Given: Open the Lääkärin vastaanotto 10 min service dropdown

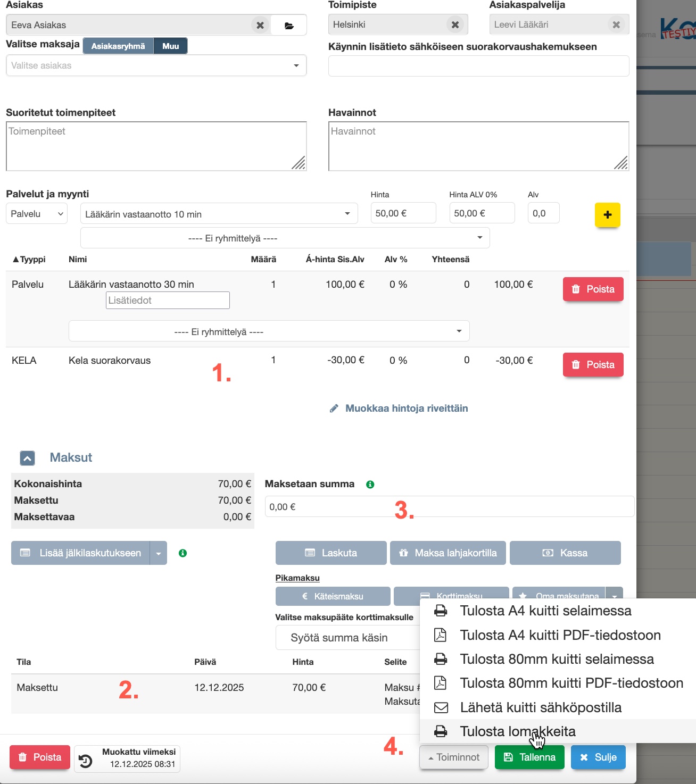Looking at the screenshot, I should [218, 214].
